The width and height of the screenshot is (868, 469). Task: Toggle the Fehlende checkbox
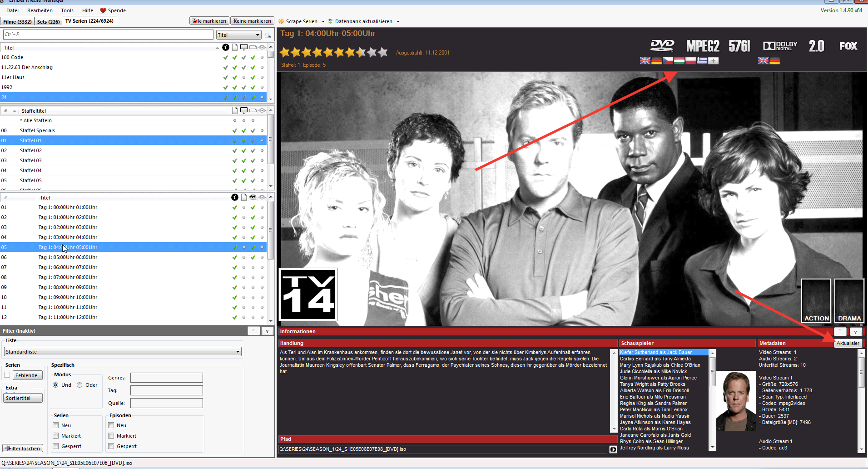7,375
